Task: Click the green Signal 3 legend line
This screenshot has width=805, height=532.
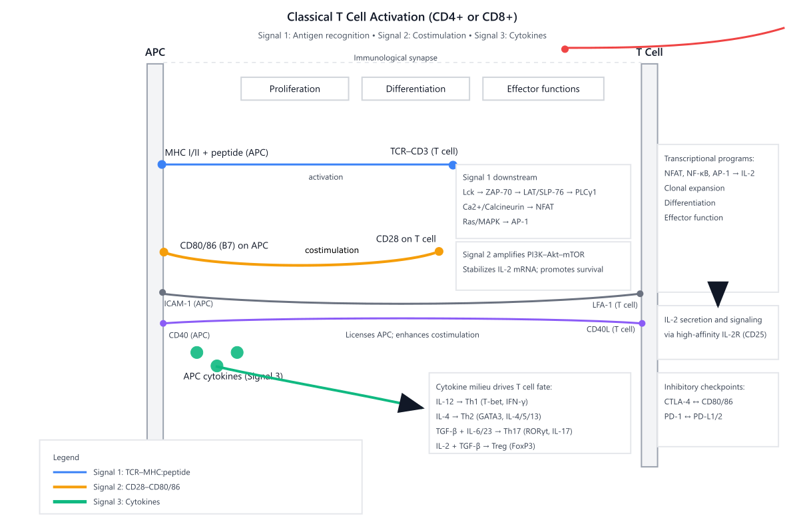Action: [69, 501]
